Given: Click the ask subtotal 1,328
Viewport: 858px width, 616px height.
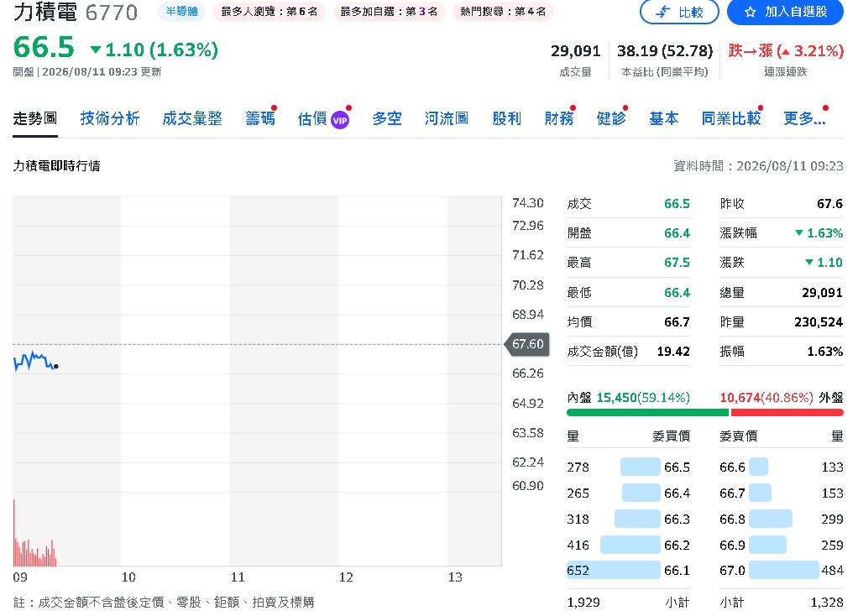Looking at the screenshot, I should (x=827, y=603).
